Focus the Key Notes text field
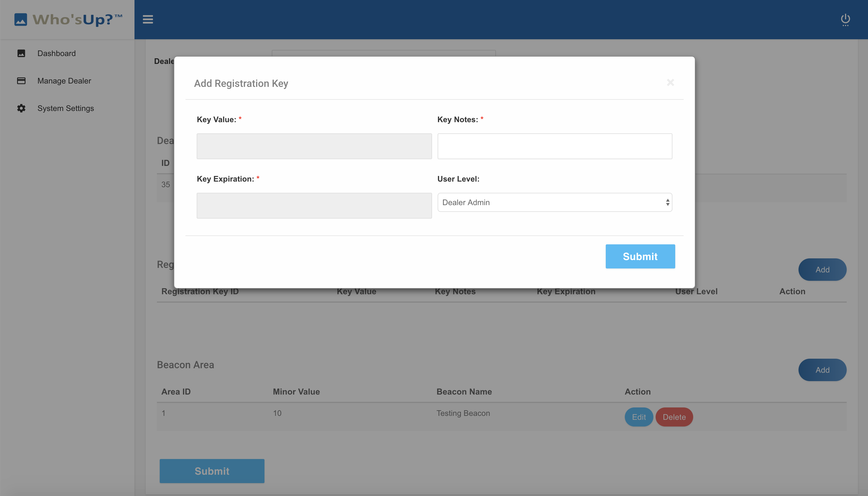The width and height of the screenshot is (868, 496). pyautogui.click(x=554, y=146)
